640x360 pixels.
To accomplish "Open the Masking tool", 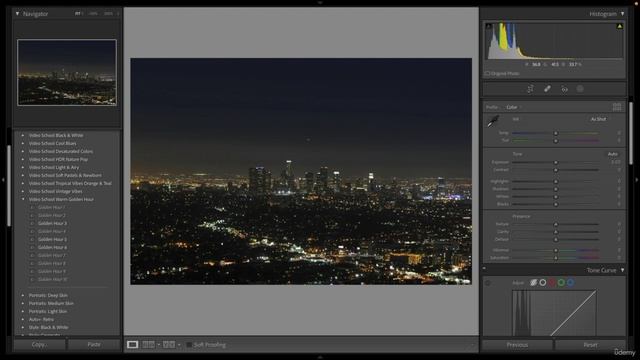I will [580, 89].
